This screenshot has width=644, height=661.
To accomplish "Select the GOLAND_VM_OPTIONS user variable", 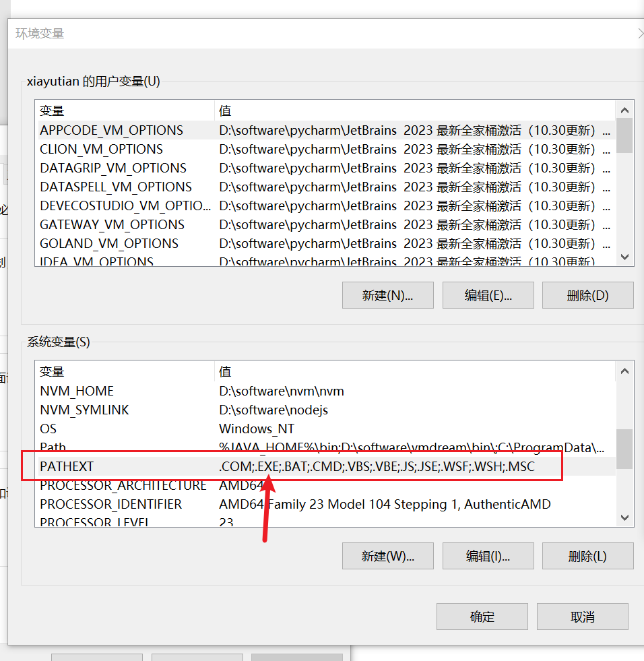I will (109, 243).
